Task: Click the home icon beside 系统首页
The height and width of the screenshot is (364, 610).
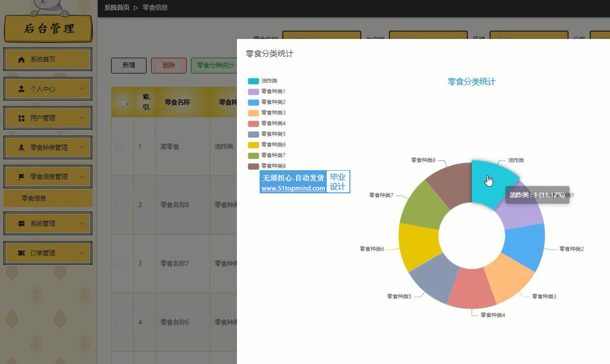Action: [21, 60]
